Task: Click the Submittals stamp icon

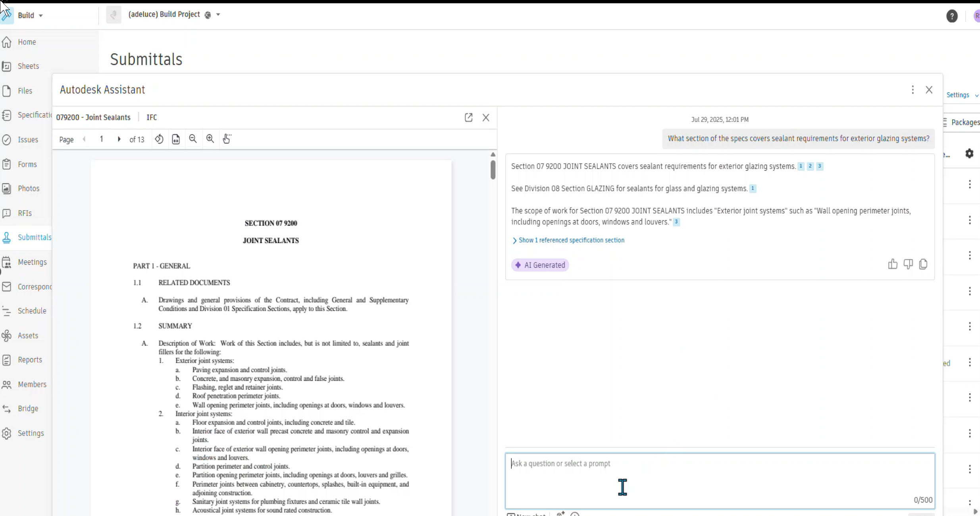Action: tap(7, 238)
